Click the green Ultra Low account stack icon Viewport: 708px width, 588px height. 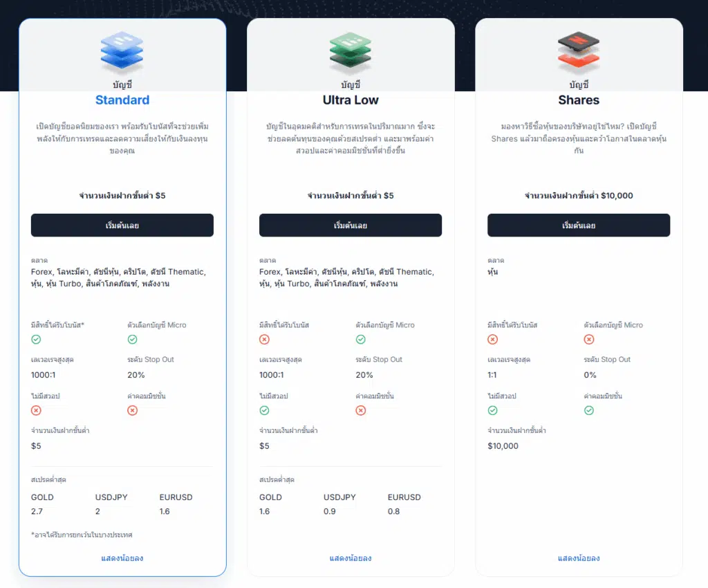tap(351, 53)
